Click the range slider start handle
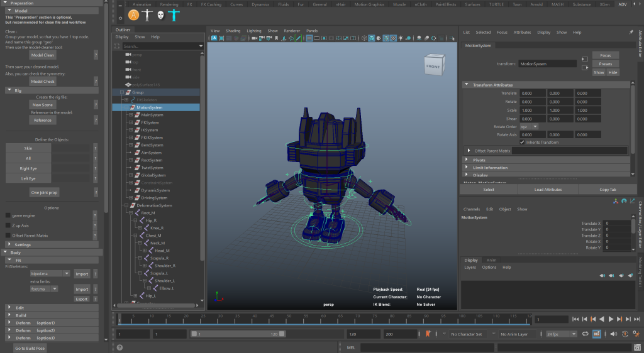644x353 pixels. 194,334
